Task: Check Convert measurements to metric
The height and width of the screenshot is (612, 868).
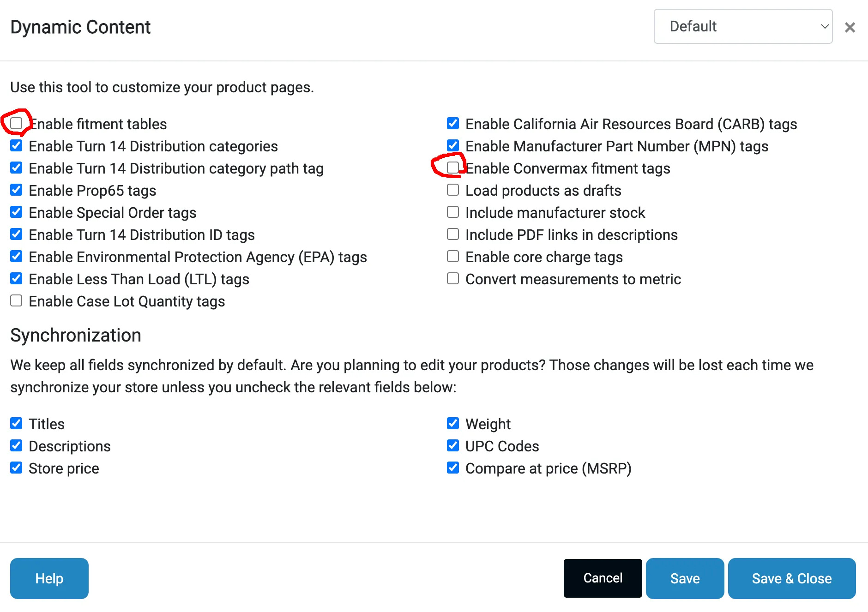Action: point(453,279)
